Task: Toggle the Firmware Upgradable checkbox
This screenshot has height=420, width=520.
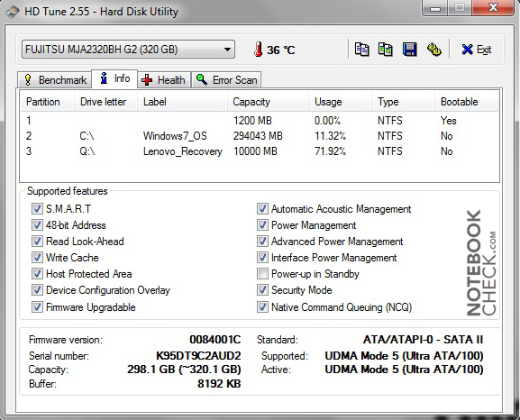Action: 37,306
